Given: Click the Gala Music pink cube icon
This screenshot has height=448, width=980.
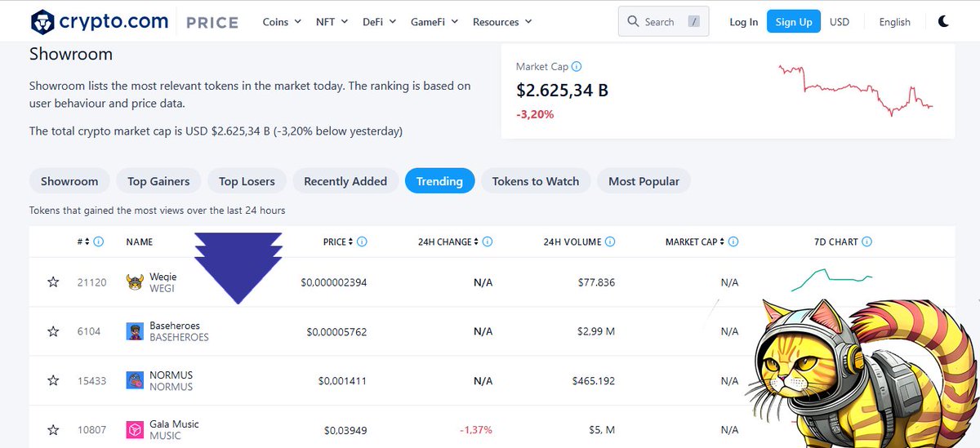Looking at the screenshot, I should point(135,429).
